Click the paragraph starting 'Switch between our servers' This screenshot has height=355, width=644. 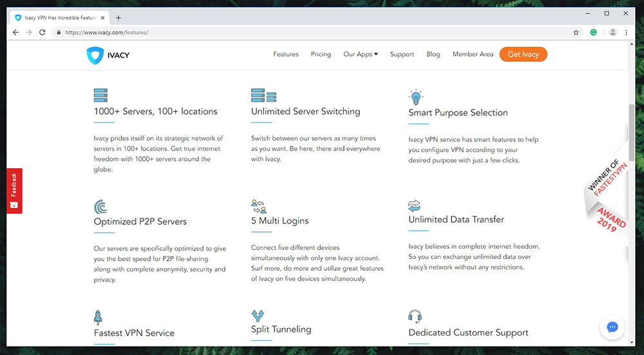click(x=316, y=148)
